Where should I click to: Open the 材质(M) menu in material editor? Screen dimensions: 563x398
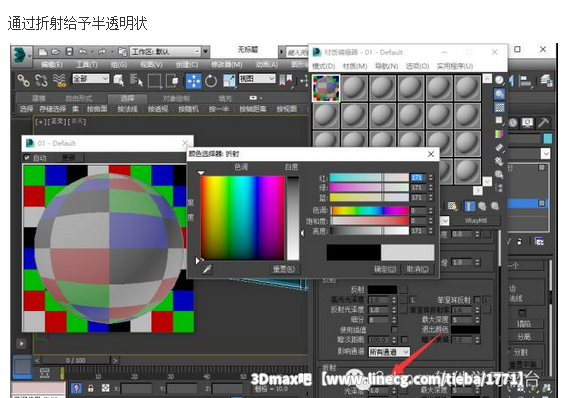point(355,66)
